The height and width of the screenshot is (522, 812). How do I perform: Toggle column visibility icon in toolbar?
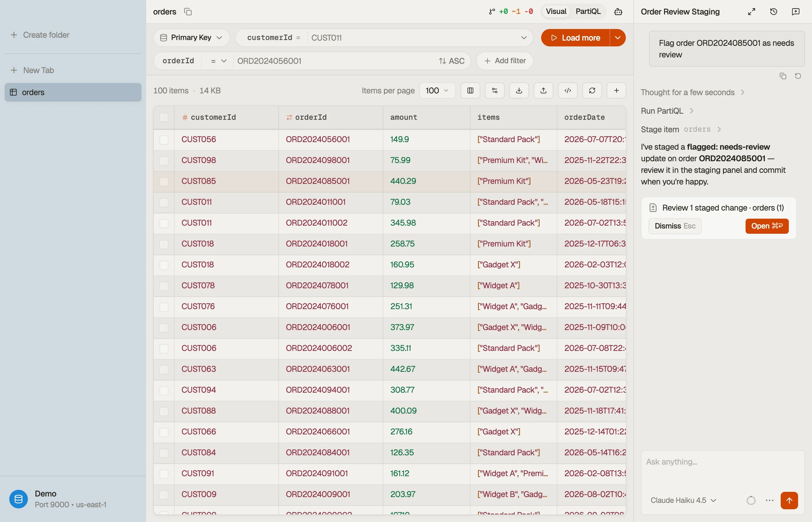pos(470,90)
